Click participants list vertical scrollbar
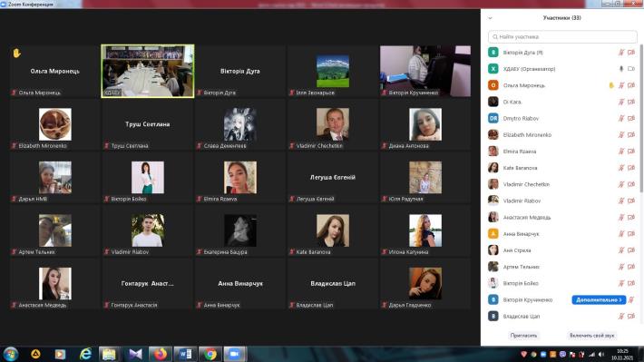Image resolution: width=644 pixels, height=362 pixels. point(641,119)
